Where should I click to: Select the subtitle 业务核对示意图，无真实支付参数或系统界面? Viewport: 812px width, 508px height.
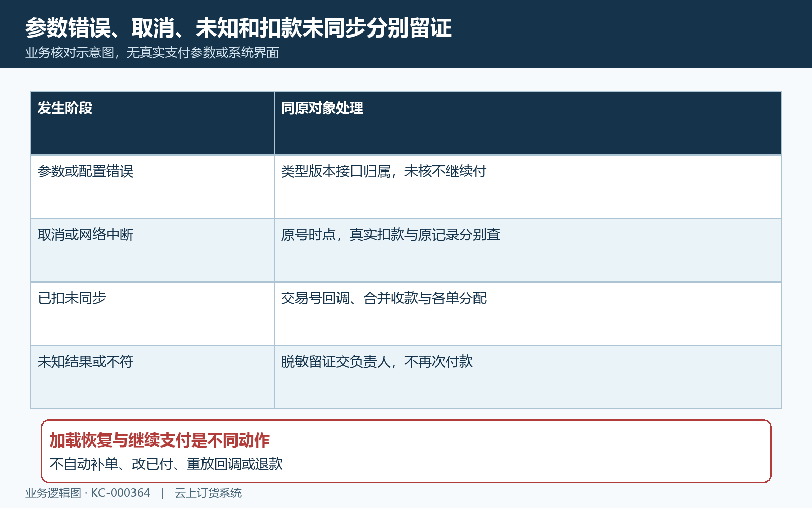tap(152, 53)
